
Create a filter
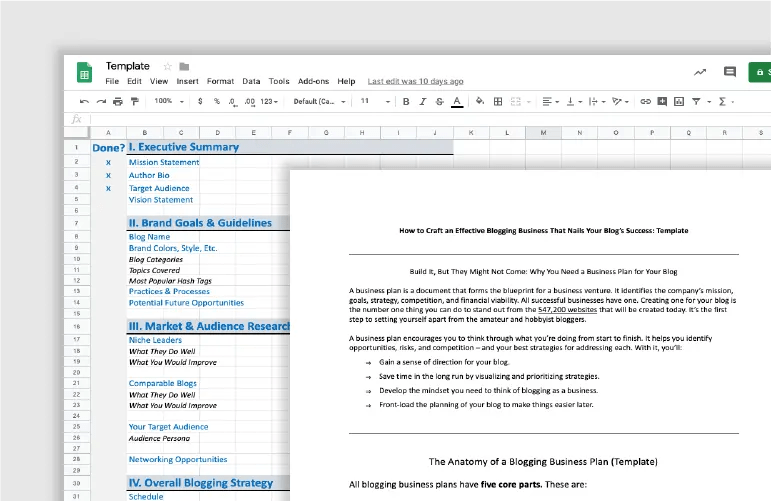tap(696, 101)
